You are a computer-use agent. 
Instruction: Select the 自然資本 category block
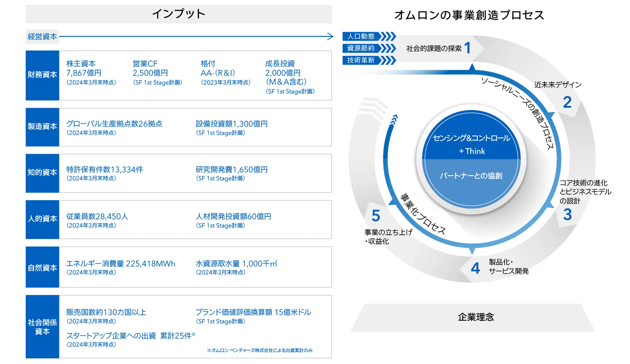[42, 267]
